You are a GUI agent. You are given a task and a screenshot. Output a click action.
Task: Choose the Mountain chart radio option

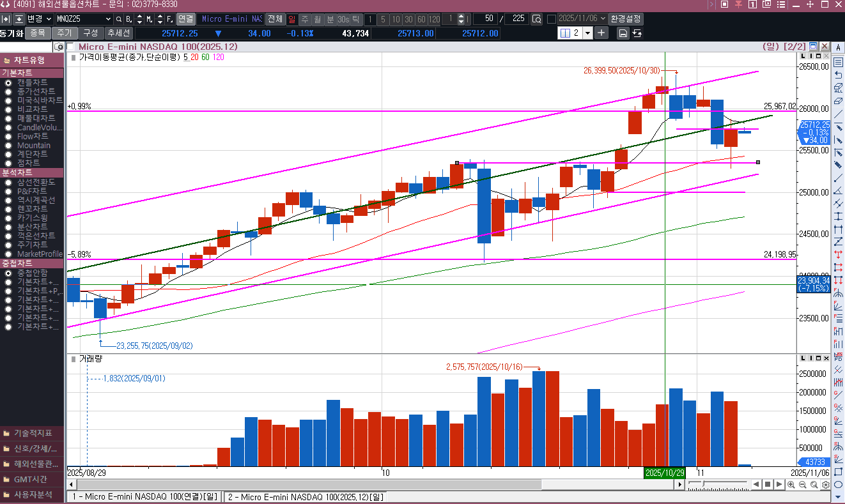[8, 146]
